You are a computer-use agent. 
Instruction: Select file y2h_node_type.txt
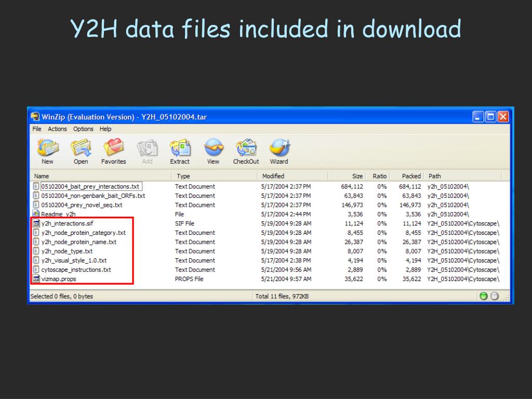pyautogui.click(x=67, y=251)
